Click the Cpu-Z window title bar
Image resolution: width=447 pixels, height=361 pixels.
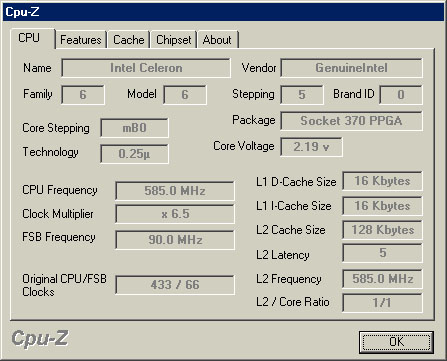point(223,12)
